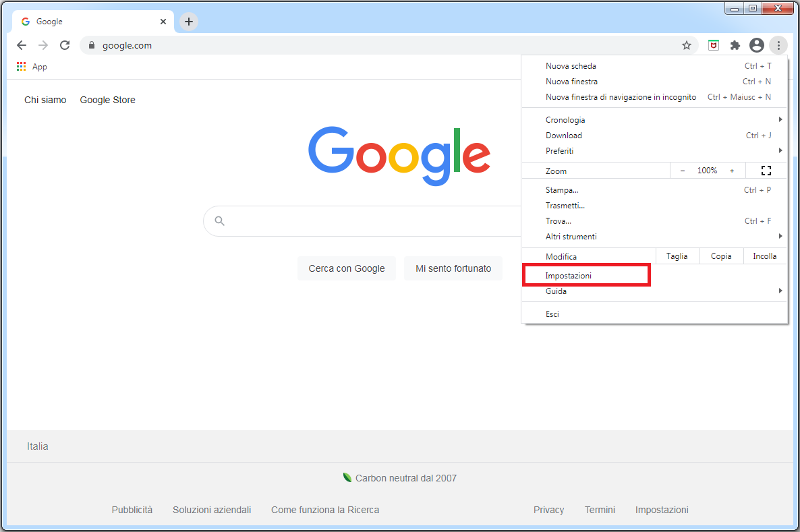Open the Impostazioni link in the page footer
The width and height of the screenshot is (800, 532).
[662, 510]
